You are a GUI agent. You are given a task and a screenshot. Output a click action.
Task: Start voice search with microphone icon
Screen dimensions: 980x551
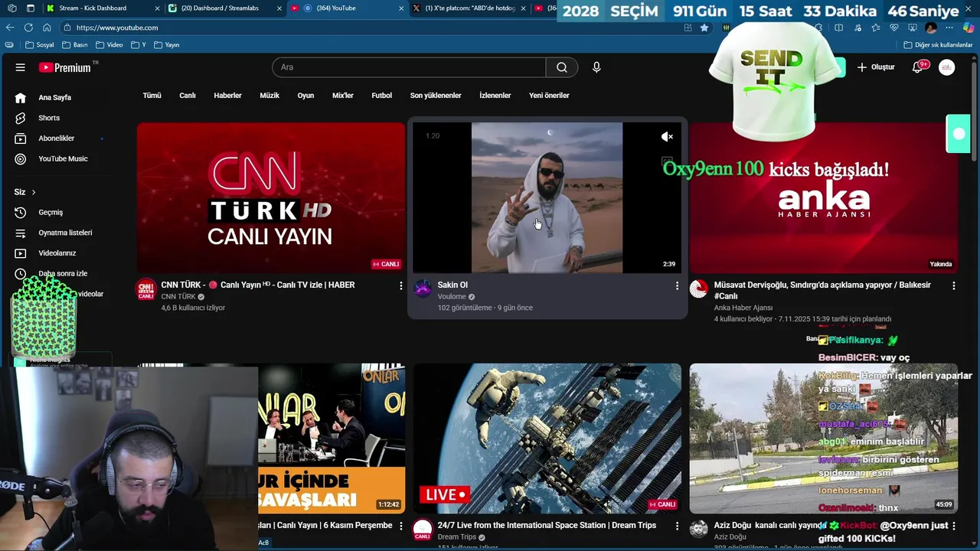click(x=596, y=67)
